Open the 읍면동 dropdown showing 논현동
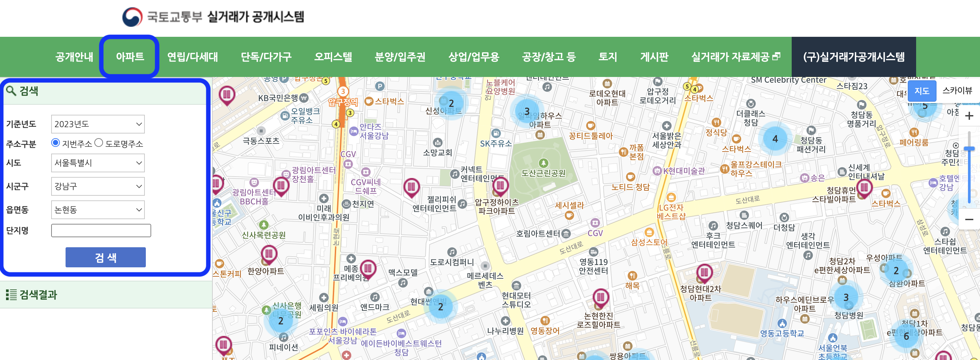The width and height of the screenshot is (980, 360). tap(98, 210)
